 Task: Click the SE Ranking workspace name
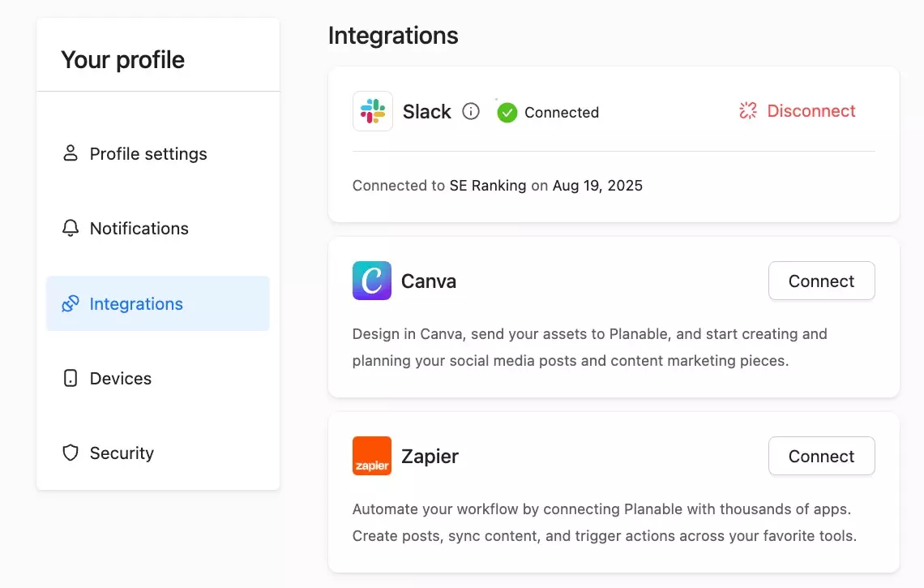pyautogui.click(x=488, y=185)
